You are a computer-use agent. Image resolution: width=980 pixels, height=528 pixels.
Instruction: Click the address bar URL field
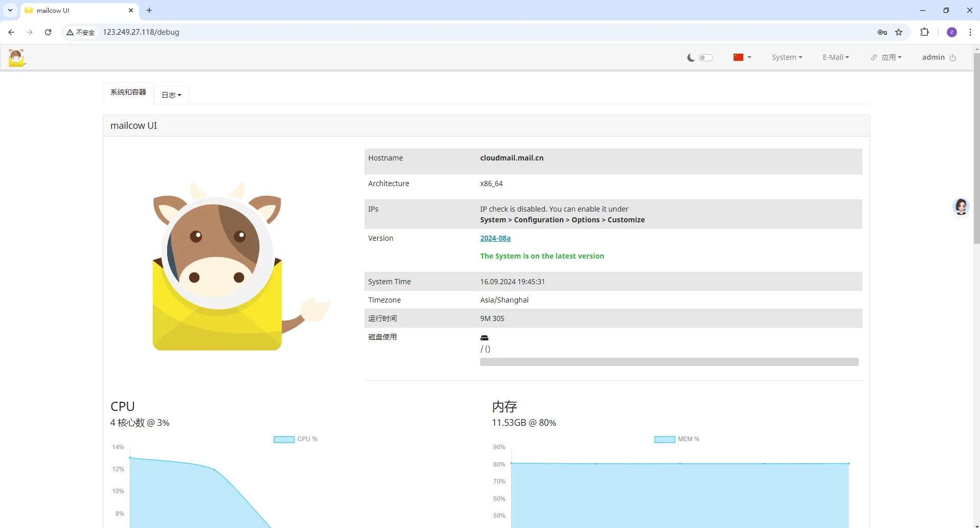coord(141,32)
